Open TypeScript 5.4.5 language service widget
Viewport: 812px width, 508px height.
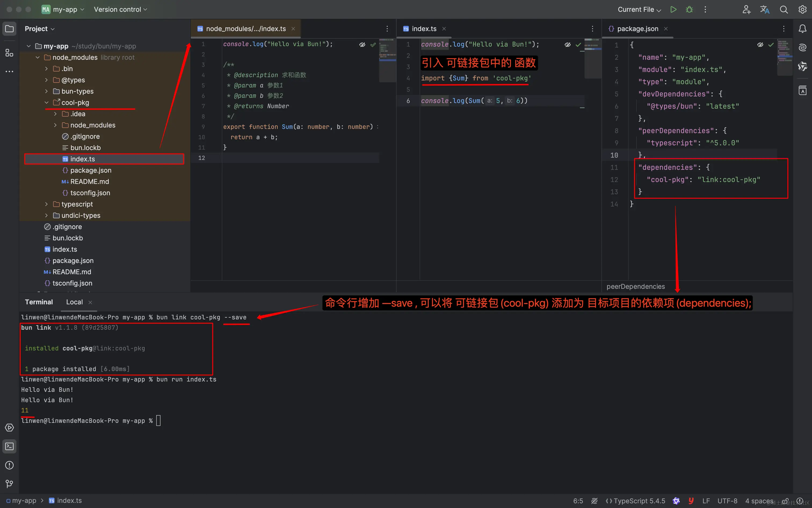click(636, 501)
